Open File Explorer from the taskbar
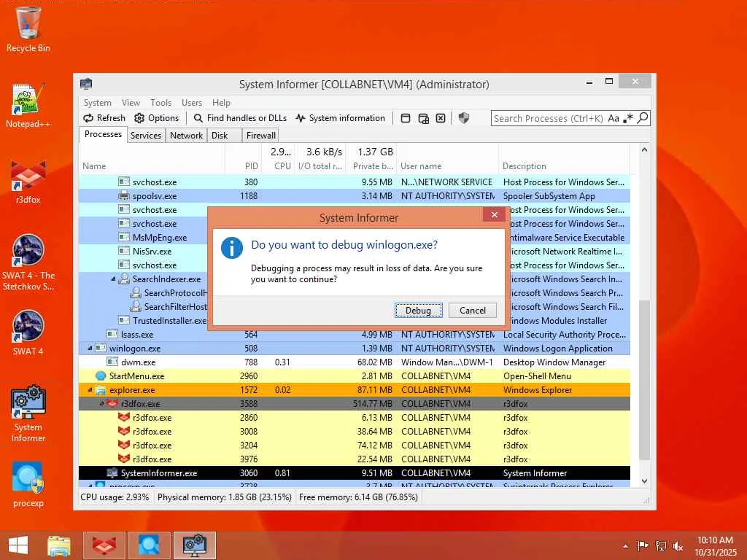 tap(59, 545)
